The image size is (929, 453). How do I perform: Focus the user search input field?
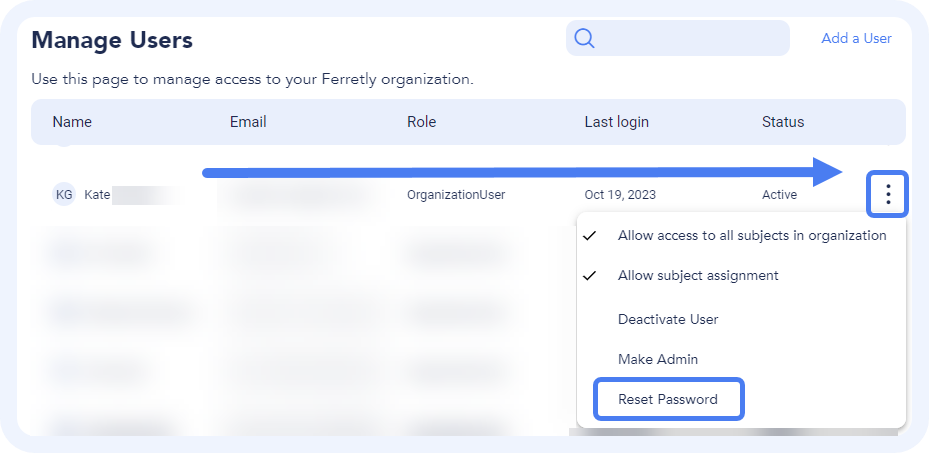(x=690, y=39)
